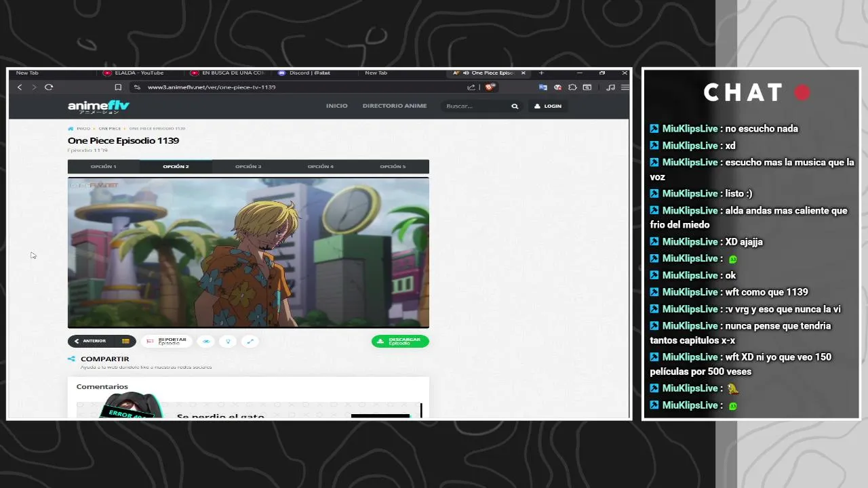Select OPCIÓN 4 video server

pyautogui.click(x=321, y=167)
